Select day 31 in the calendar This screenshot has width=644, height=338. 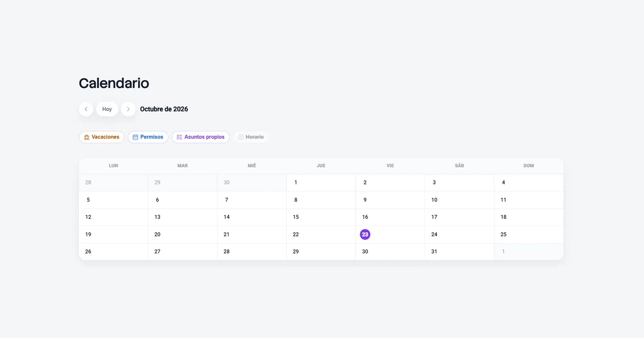tap(459, 252)
